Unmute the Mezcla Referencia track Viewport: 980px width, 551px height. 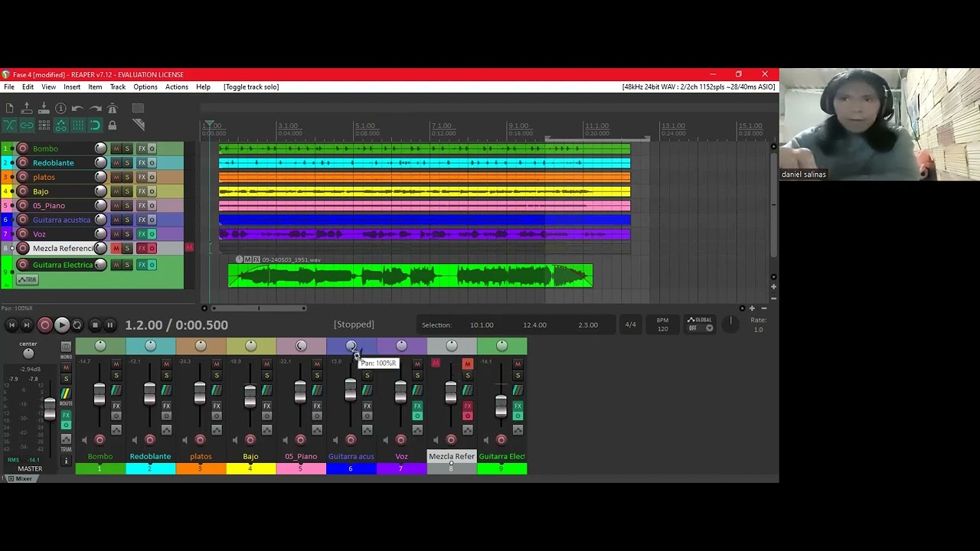coord(116,249)
